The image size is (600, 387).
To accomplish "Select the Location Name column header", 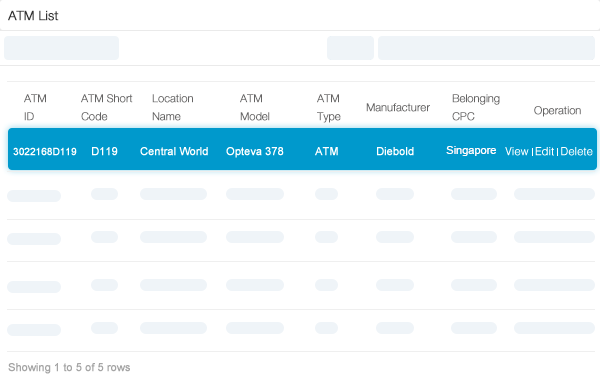I will [x=173, y=107].
